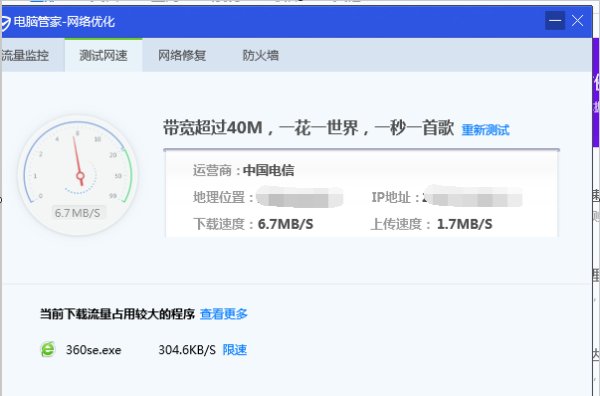Open the 查看更多 link for more programs
This screenshot has width=600, height=396.
click(x=224, y=314)
